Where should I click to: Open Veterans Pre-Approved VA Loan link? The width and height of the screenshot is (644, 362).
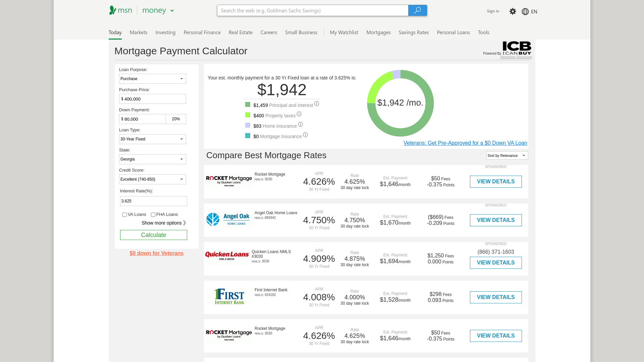465,143
